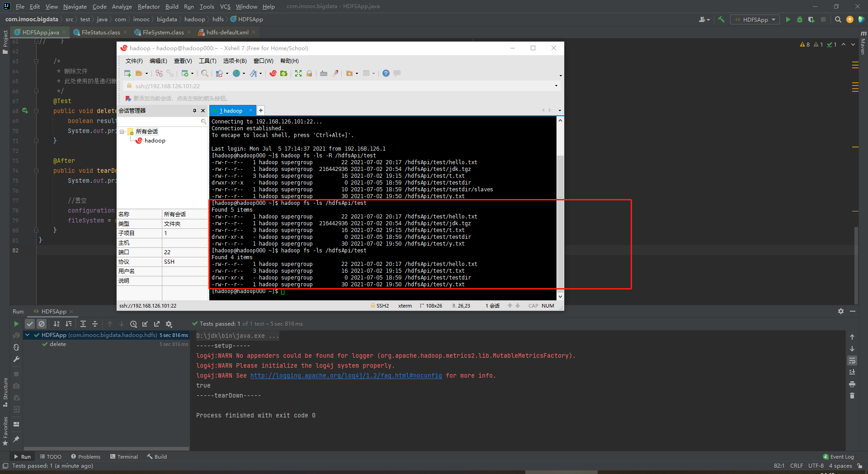
Task: Clear the Run console with the trash icon
Action: point(852,396)
